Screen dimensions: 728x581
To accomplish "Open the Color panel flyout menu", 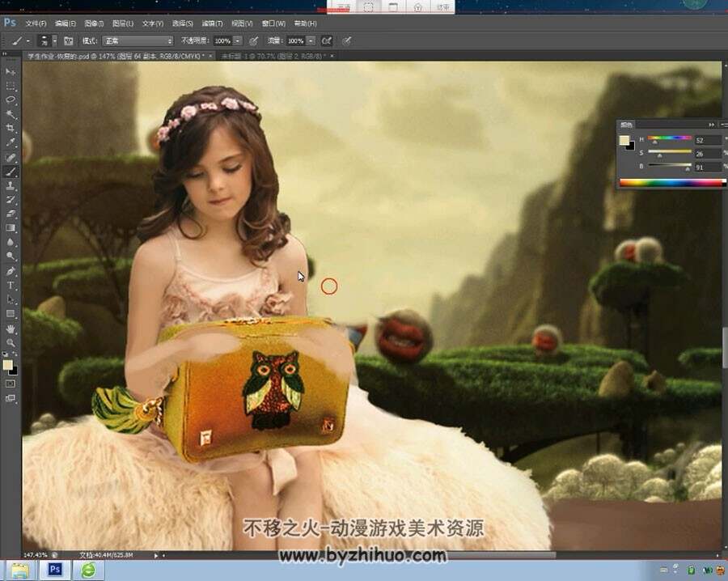I will 724,125.
